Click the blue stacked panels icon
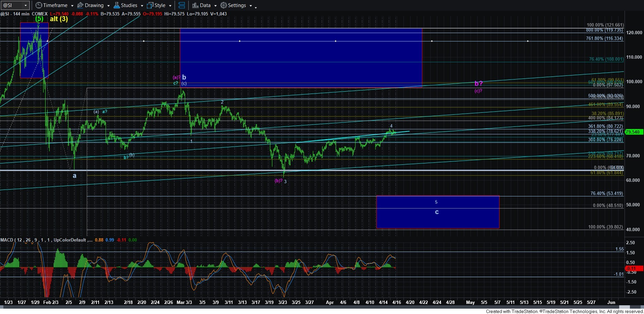This screenshot has height=314, width=644. pyautogui.click(x=181, y=5)
